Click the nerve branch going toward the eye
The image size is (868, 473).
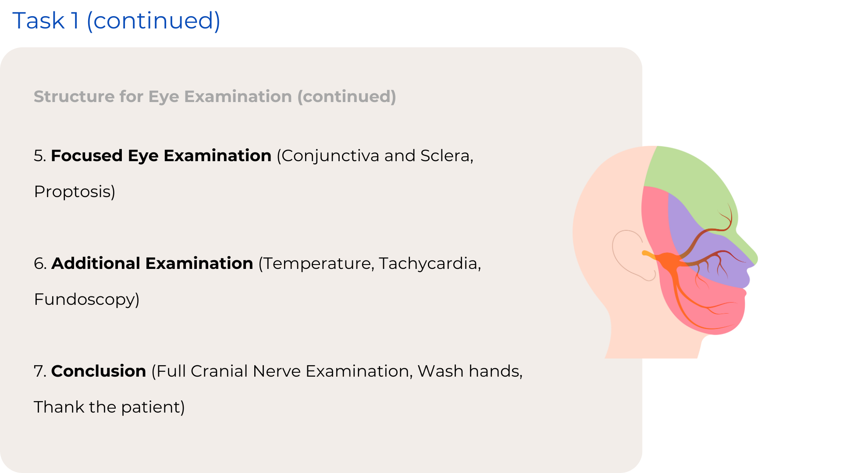click(x=706, y=233)
